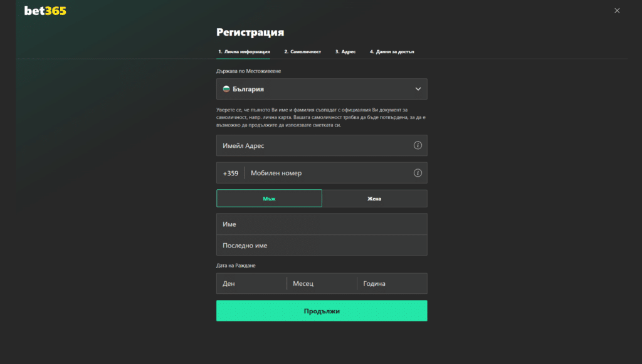Expand the България country dropdown chevron
This screenshot has height=364, width=642.
pyautogui.click(x=418, y=89)
